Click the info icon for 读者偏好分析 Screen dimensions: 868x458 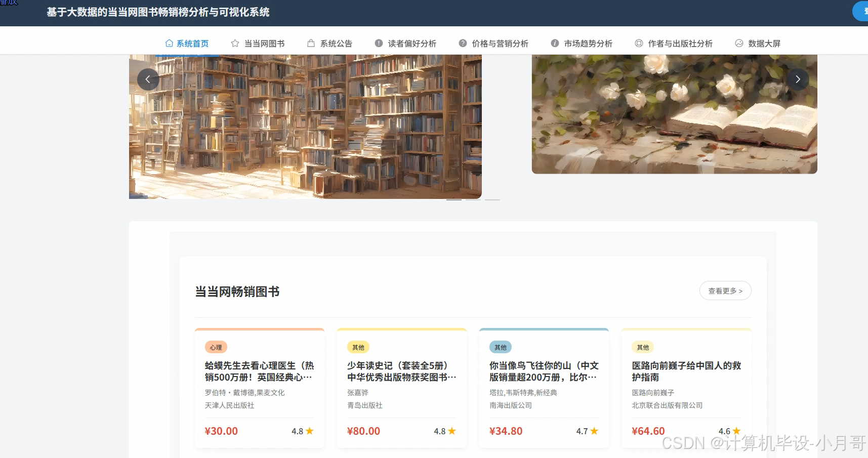[x=378, y=43]
